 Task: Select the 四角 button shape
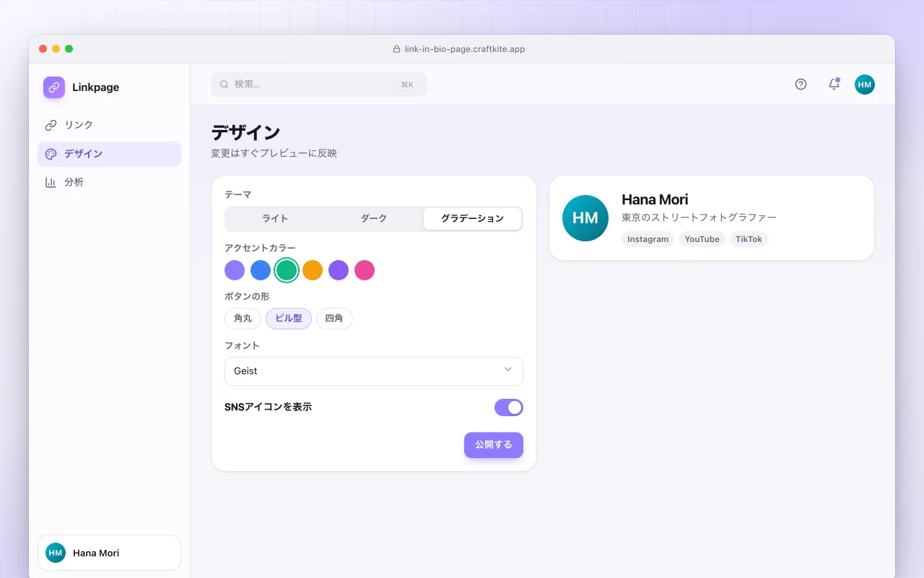[334, 319]
